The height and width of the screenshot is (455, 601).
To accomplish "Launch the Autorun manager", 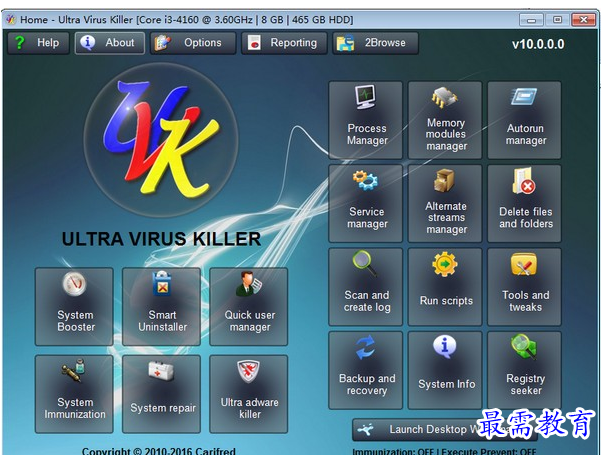I will 524,120.
